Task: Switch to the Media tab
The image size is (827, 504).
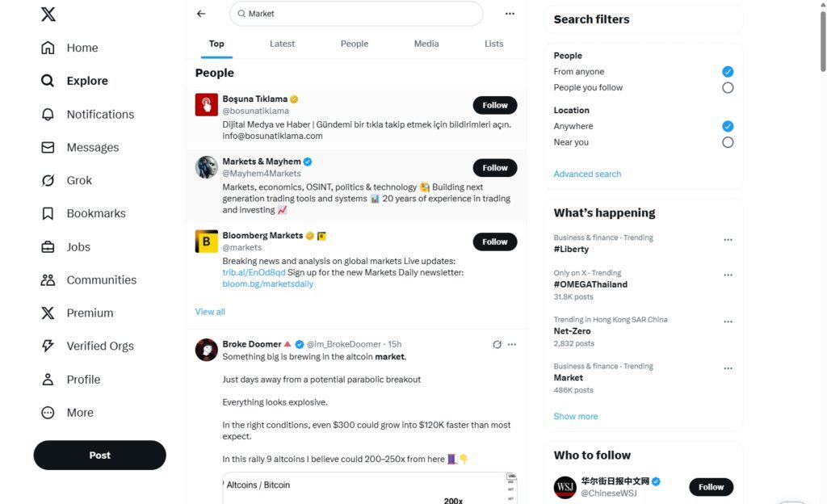Action: pos(426,44)
